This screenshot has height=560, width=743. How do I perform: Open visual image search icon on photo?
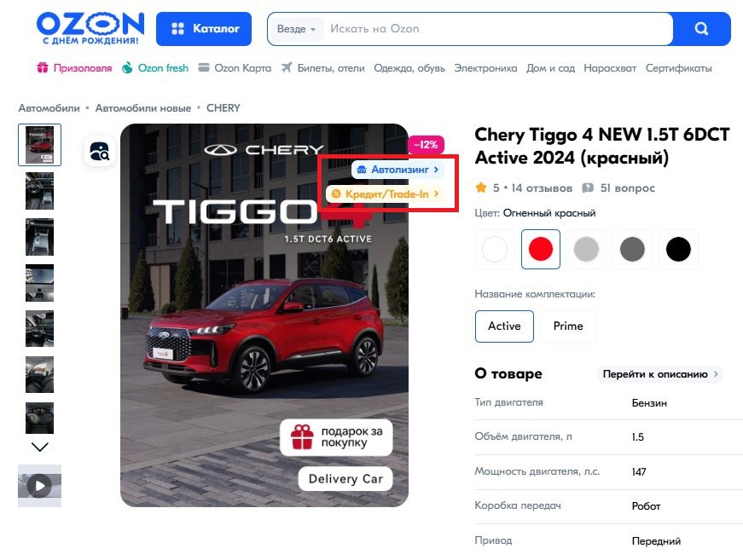[100, 152]
